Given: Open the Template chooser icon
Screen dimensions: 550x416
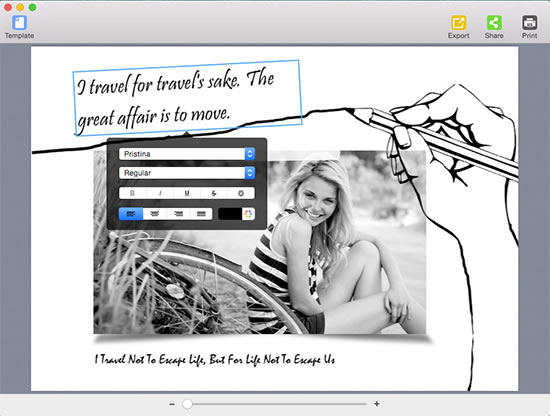Looking at the screenshot, I should click(x=19, y=23).
